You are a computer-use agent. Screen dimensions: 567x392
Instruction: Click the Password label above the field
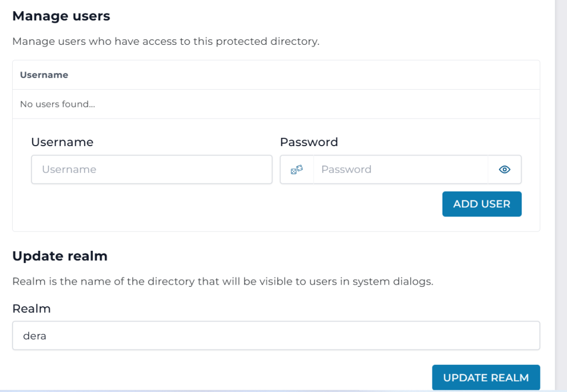click(308, 142)
